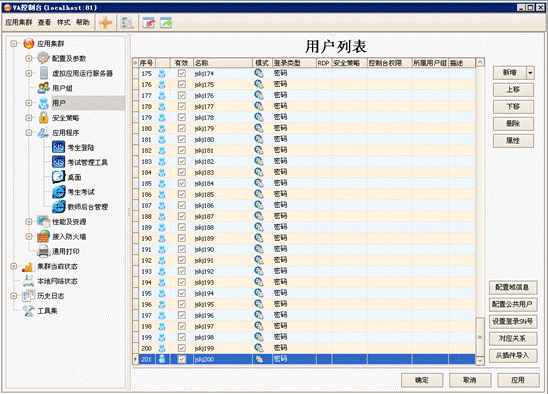Toggle the 有效 checkbox for jskj177
The height and width of the screenshot is (394, 548).
(182, 106)
